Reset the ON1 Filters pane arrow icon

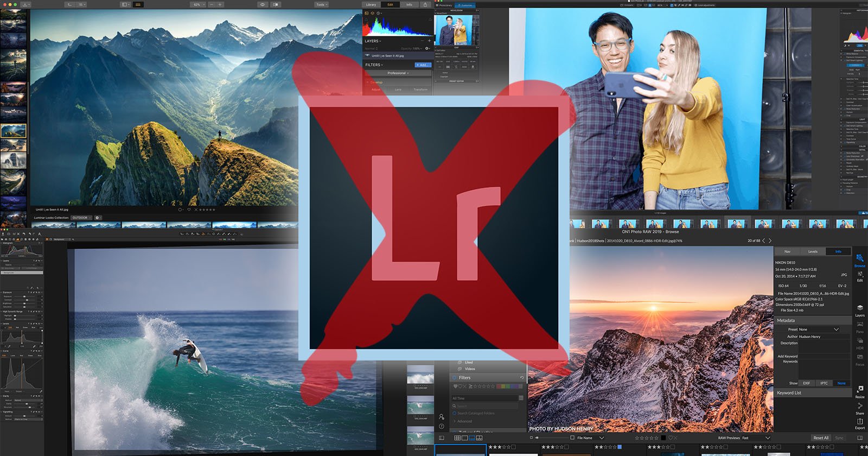pos(522,377)
